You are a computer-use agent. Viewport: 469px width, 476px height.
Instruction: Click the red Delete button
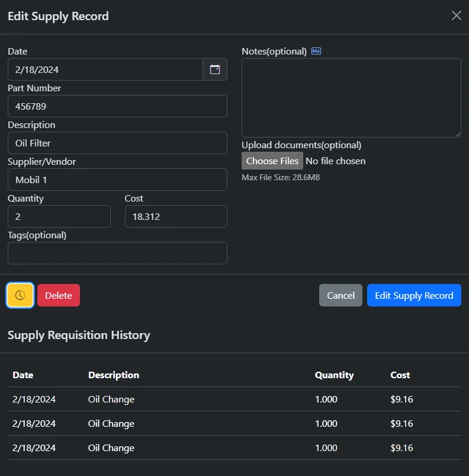59,295
